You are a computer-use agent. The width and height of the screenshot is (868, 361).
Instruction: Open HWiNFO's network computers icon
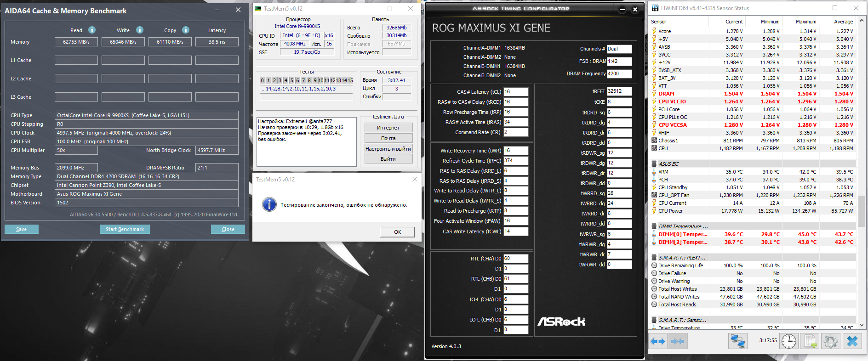[737, 341]
